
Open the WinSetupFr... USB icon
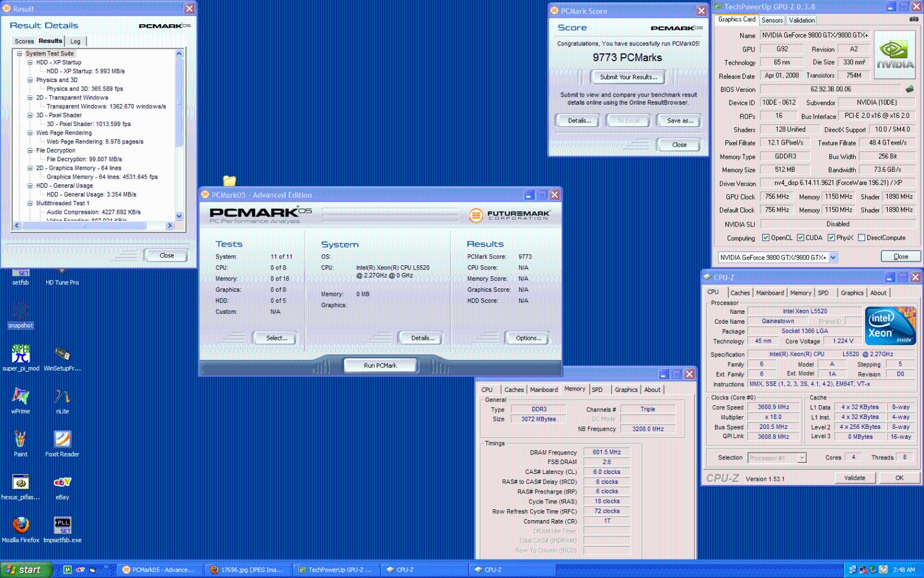[62, 358]
